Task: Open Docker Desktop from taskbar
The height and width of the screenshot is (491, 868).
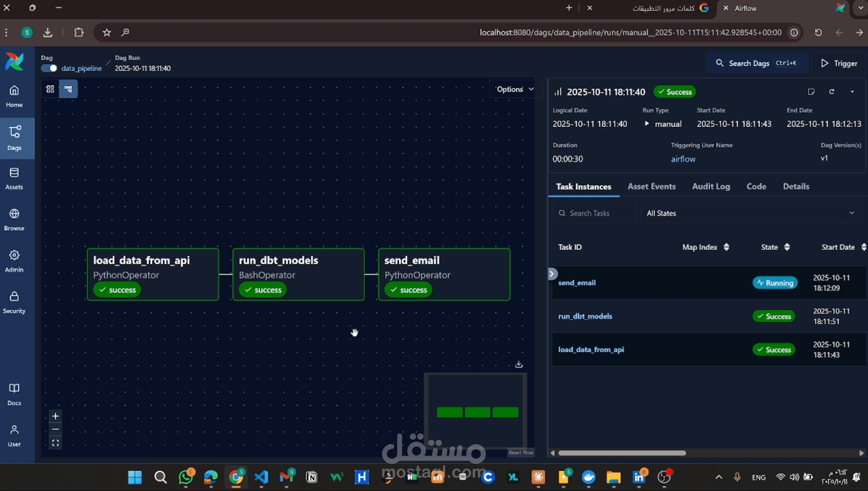Action: tap(589, 477)
